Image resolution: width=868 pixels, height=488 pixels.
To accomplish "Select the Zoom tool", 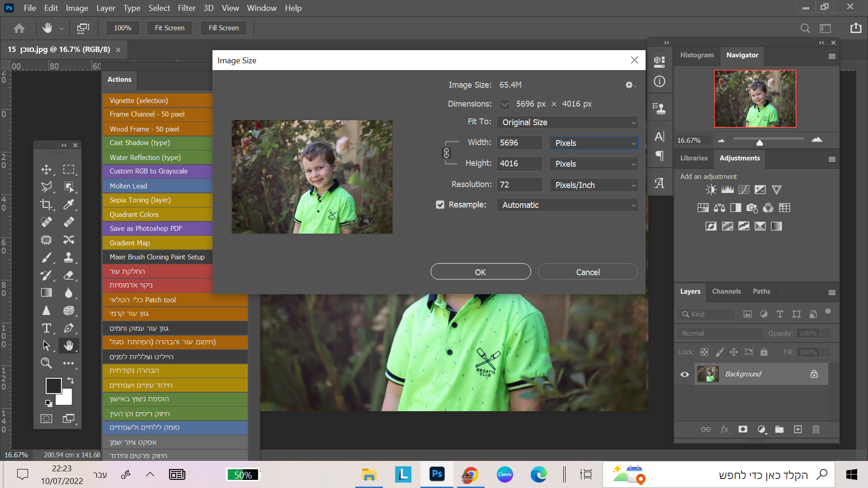I will 46,363.
